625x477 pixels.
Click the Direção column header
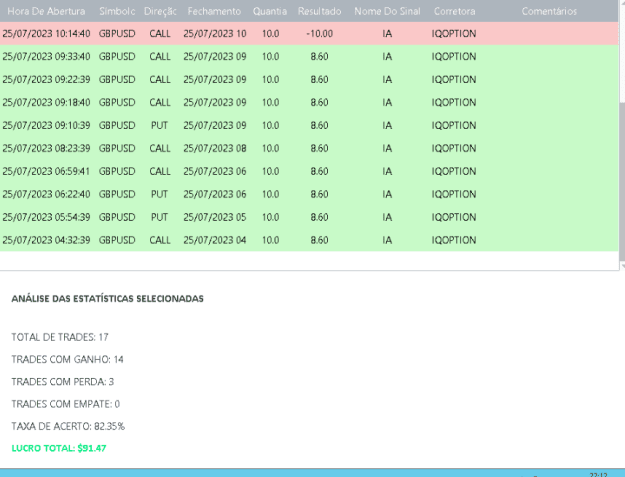[x=160, y=11]
